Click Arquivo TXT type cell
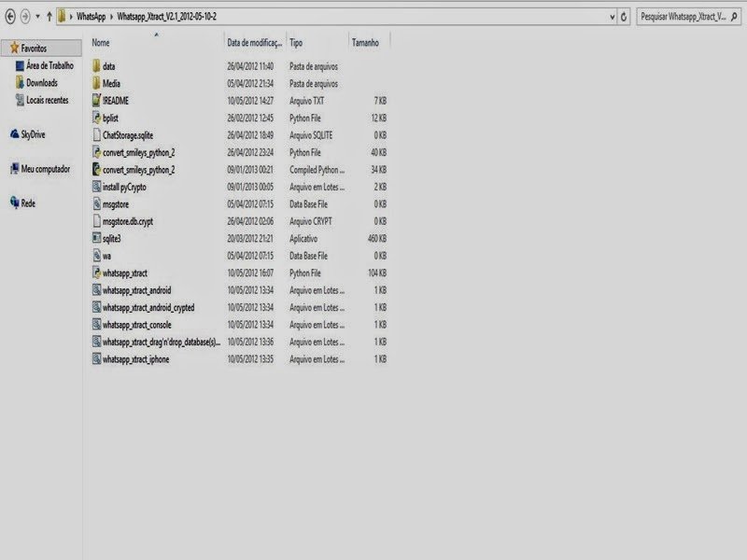This screenshot has width=747, height=560. tap(307, 101)
